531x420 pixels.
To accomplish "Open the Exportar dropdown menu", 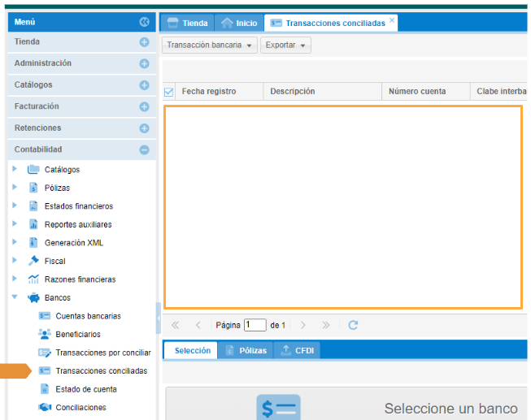I will (x=285, y=45).
